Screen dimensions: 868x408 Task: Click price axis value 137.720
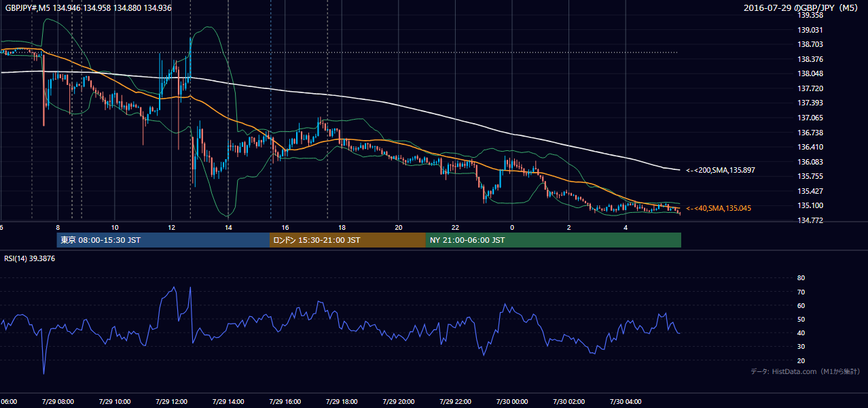pyautogui.click(x=810, y=88)
